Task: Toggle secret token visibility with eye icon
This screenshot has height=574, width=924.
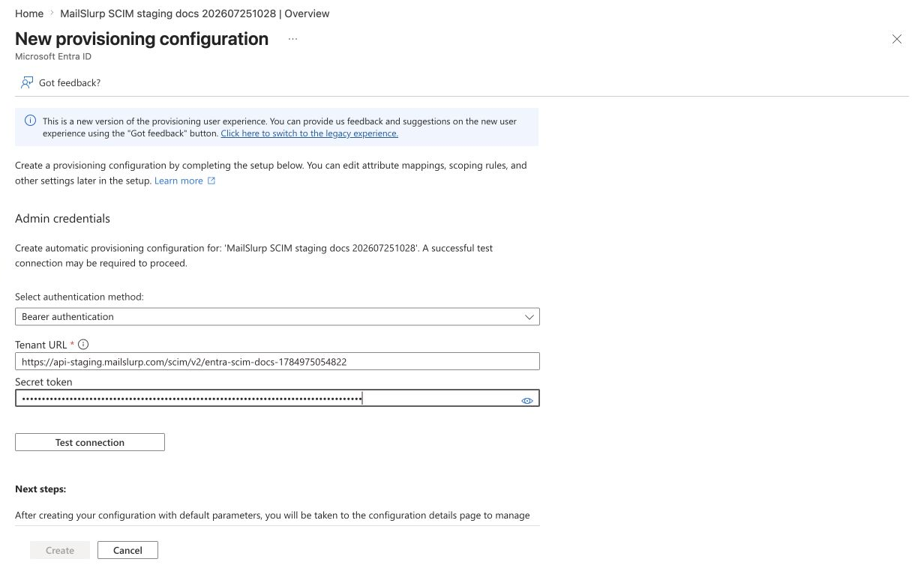Action: (x=527, y=401)
